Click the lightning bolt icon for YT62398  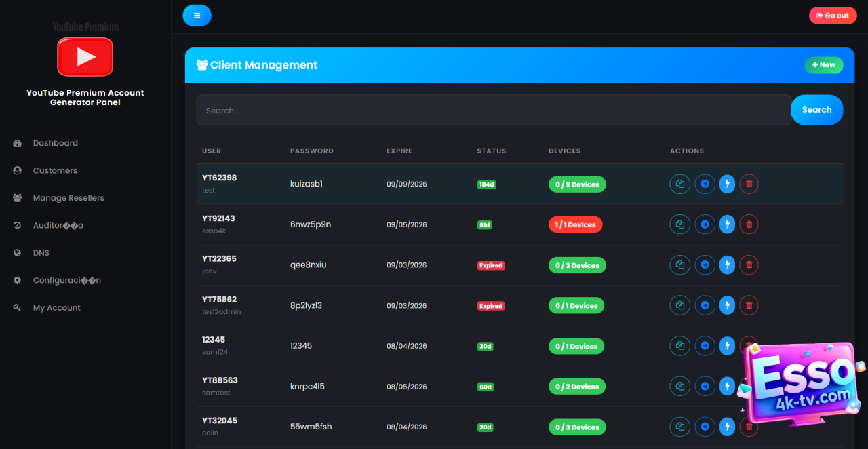click(727, 184)
